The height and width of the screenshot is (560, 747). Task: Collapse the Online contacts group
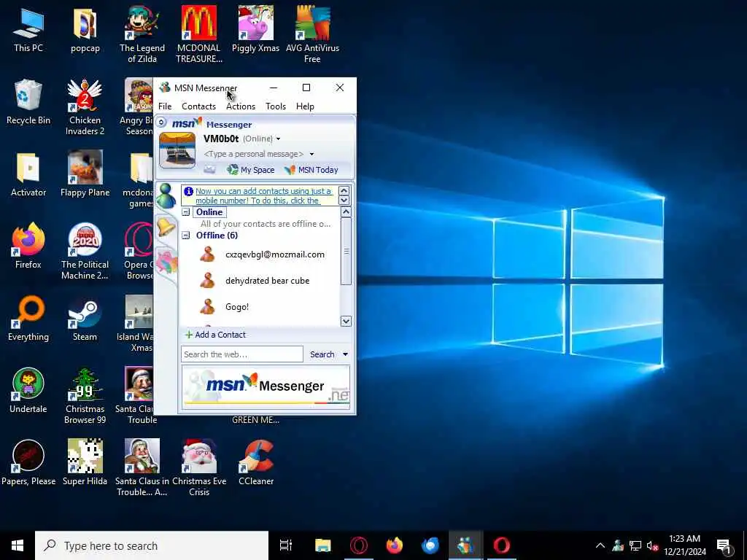186,212
